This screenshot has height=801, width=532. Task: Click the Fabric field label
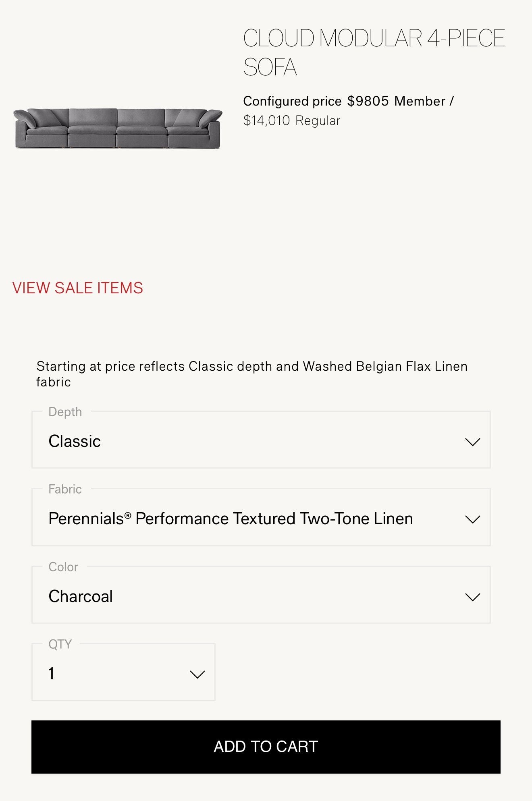(65, 489)
